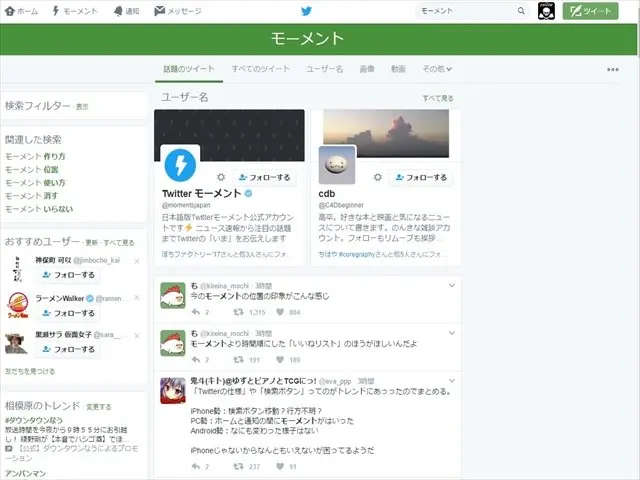Image resolution: width=640 pixels, height=480 pixels.
Task: Open ラーメンWalker avatar in suggestions
Action: coord(18,305)
